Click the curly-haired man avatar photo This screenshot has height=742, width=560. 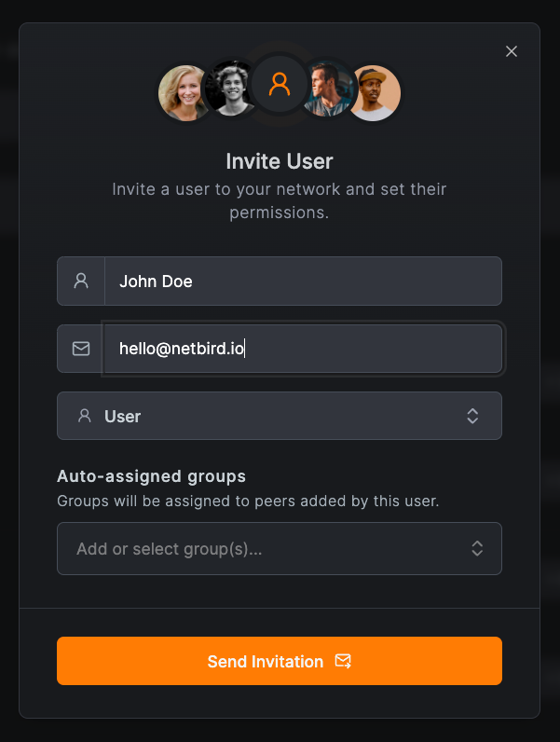coord(227,89)
